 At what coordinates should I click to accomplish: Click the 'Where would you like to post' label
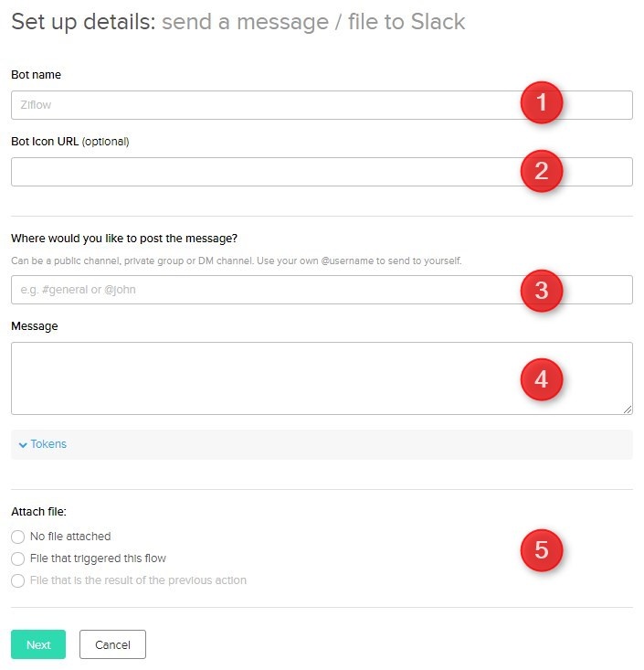click(124, 239)
